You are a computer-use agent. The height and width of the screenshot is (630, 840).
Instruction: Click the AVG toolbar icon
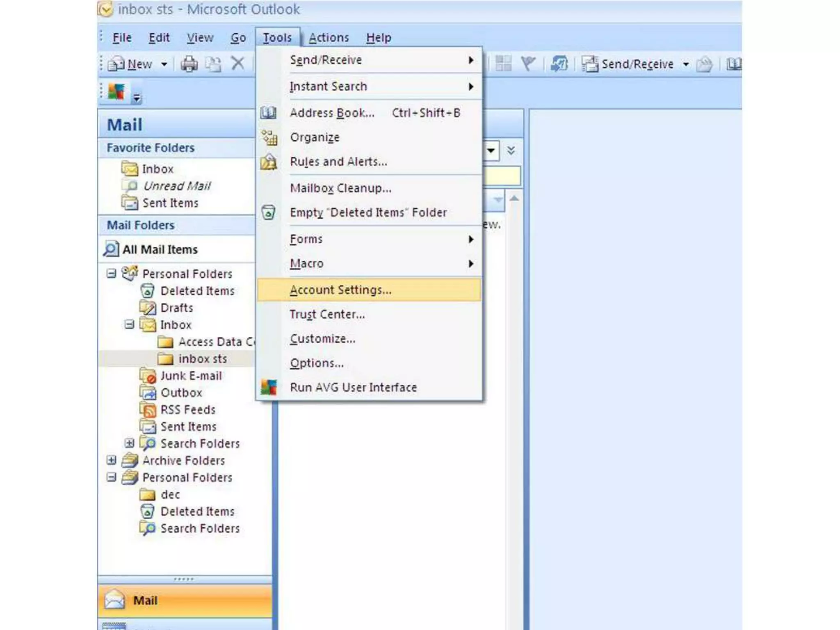click(x=116, y=92)
